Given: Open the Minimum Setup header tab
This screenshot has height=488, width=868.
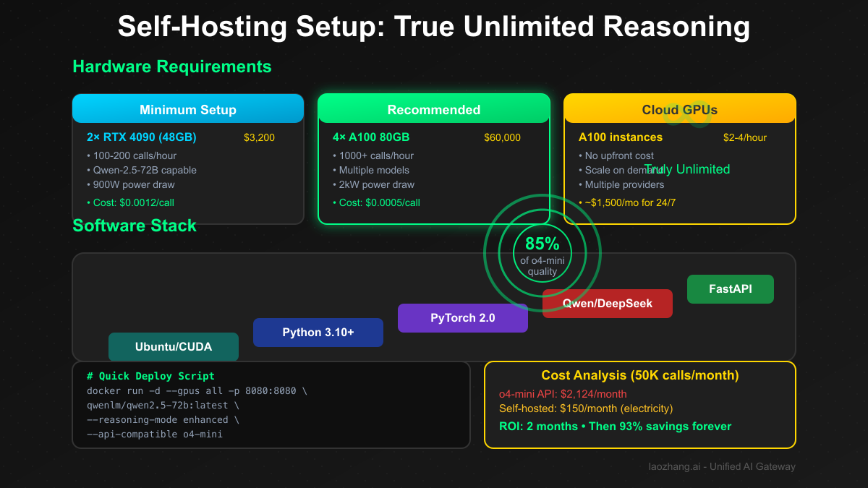Looking at the screenshot, I should (x=187, y=108).
